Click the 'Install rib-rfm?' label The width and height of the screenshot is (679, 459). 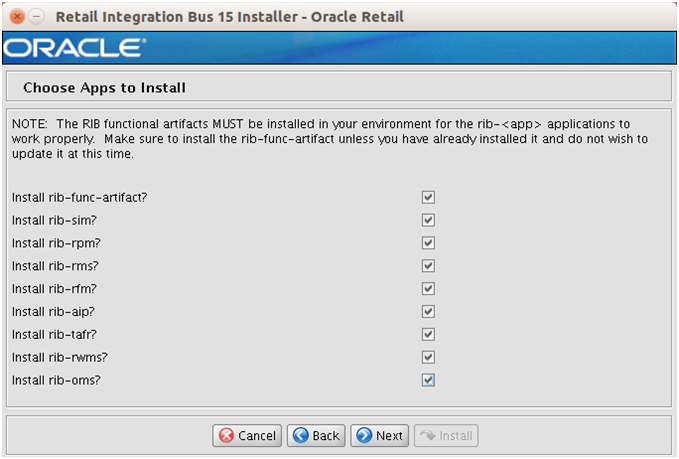pyautogui.click(x=54, y=289)
